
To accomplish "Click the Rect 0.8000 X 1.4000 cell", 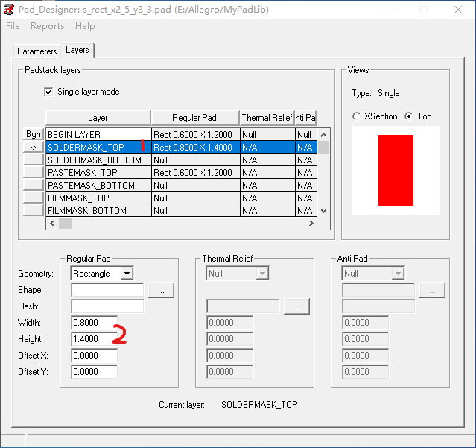I will pyautogui.click(x=195, y=148).
